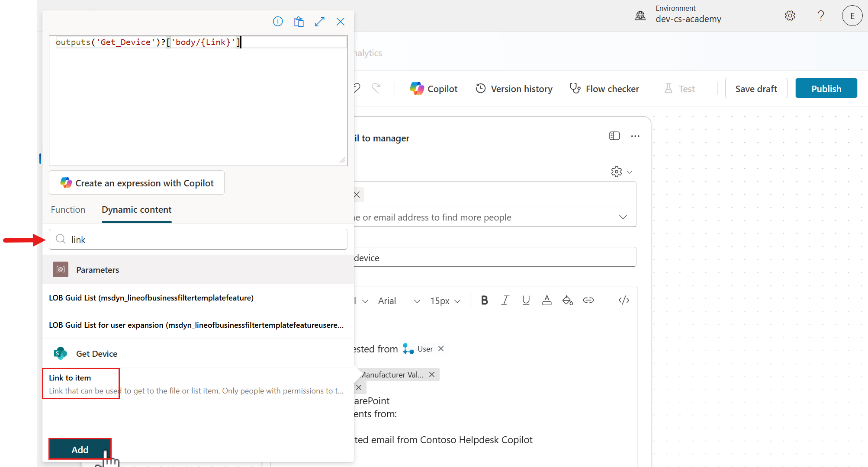Open Copilot from the top toolbar
The width and height of the screenshot is (868, 467).
[433, 88]
